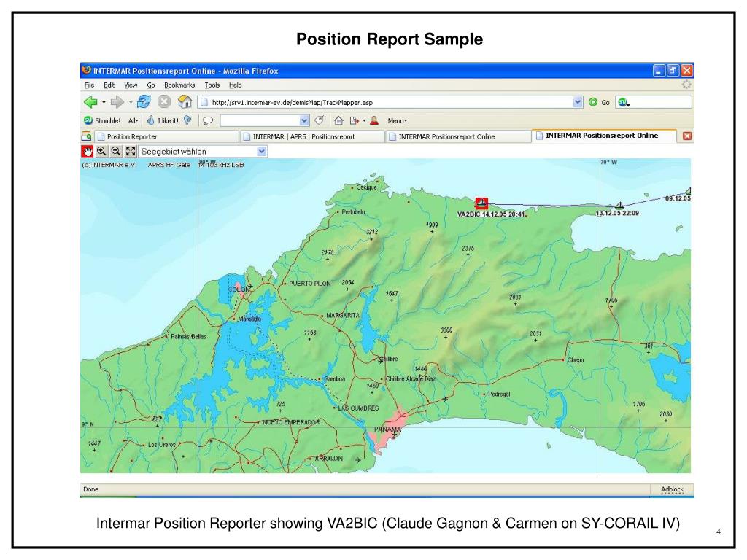Click the green Go arrow icon
The height and width of the screenshot is (560, 747).
pos(593,102)
